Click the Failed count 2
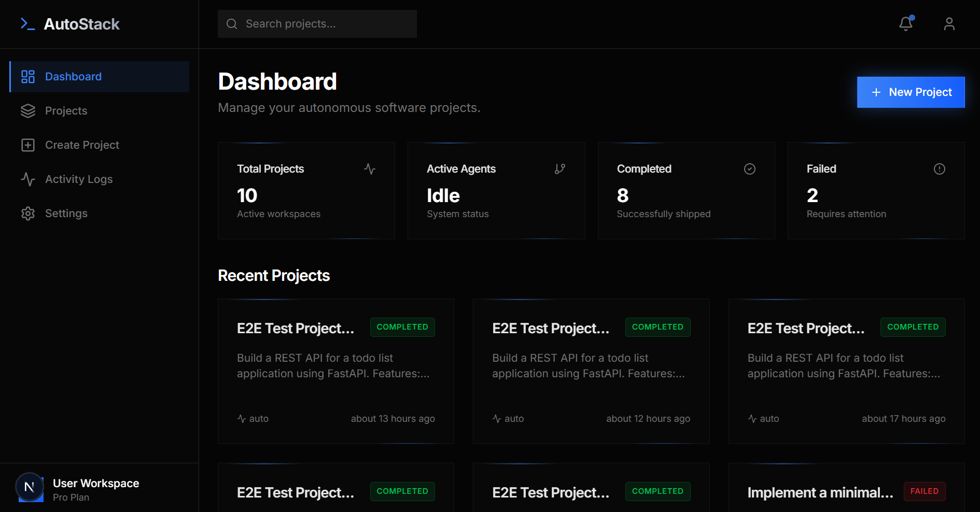This screenshot has width=980, height=512. coord(813,195)
